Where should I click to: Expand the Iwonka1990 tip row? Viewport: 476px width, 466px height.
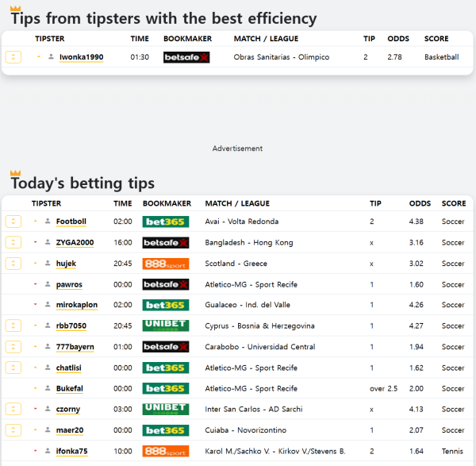pos(13,57)
